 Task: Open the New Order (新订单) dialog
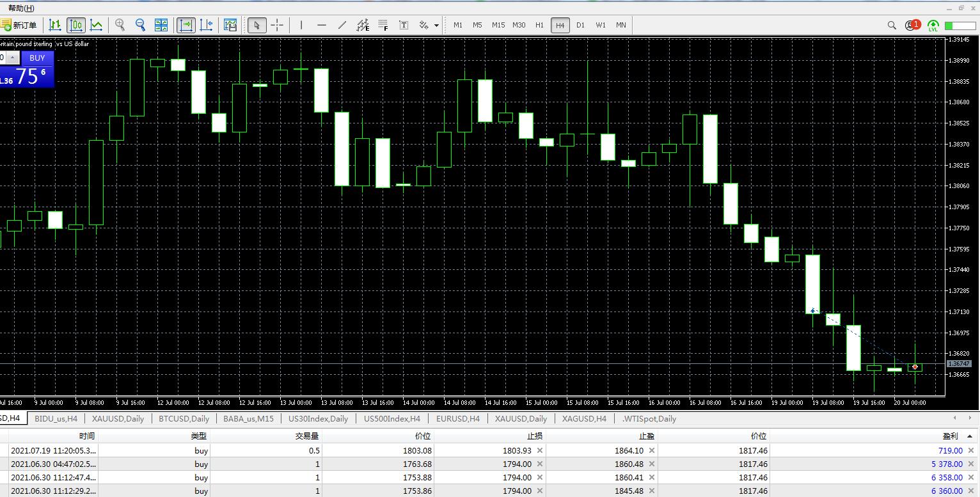point(19,25)
